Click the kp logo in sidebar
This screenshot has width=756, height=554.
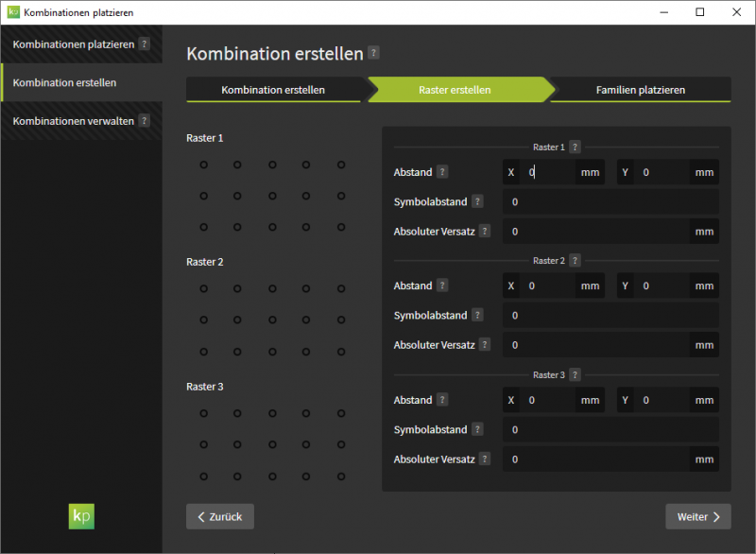tap(81, 515)
